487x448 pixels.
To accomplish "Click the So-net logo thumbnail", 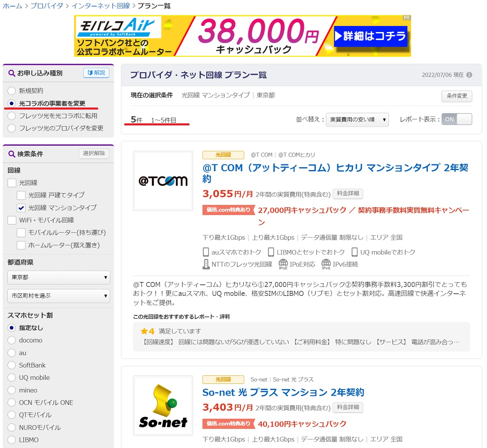I will point(163,406).
